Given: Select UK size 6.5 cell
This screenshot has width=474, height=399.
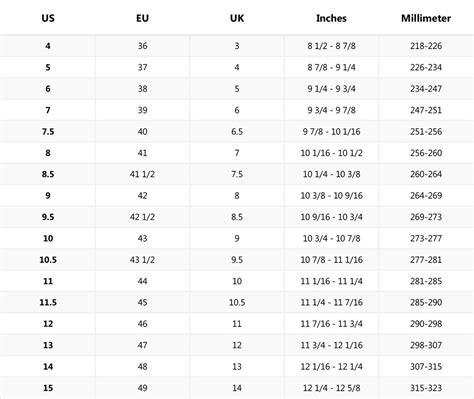Looking at the screenshot, I should pos(237,131).
